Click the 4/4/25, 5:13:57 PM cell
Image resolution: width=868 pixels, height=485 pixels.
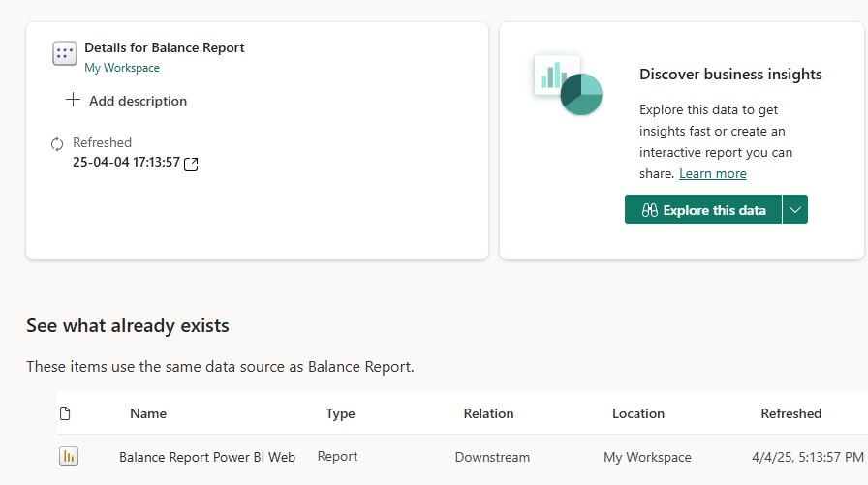[808, 457]
